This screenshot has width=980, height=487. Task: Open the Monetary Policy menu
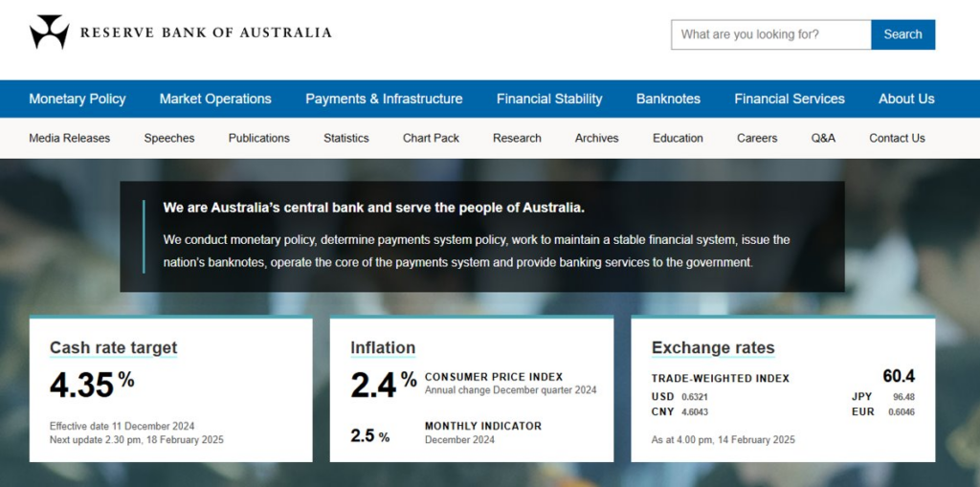pos(78,99)
